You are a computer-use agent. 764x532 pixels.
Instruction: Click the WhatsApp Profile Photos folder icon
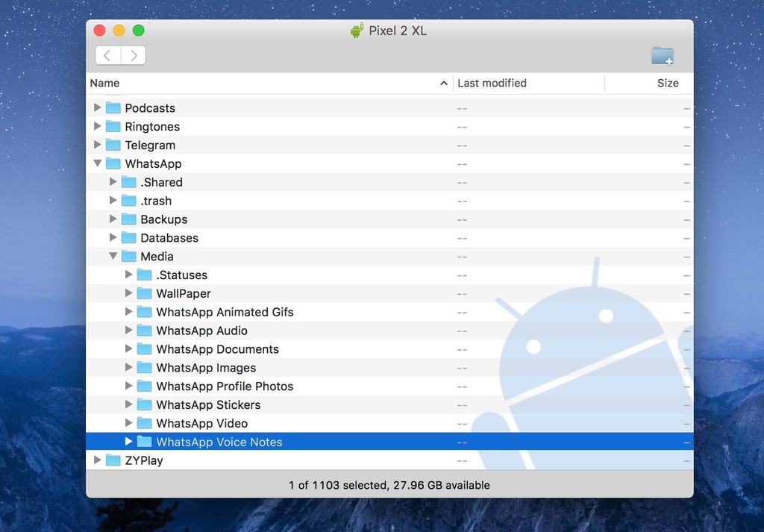[x=144, y=386]
